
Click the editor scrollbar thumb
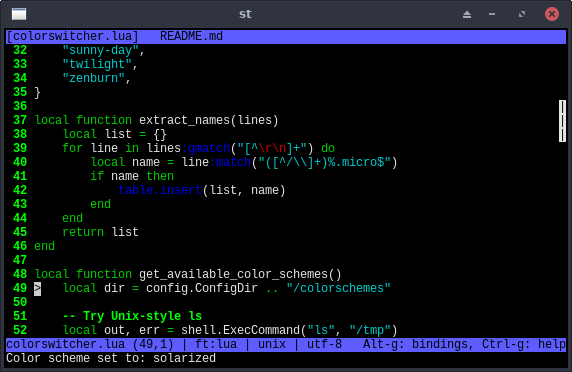(562, 121)
